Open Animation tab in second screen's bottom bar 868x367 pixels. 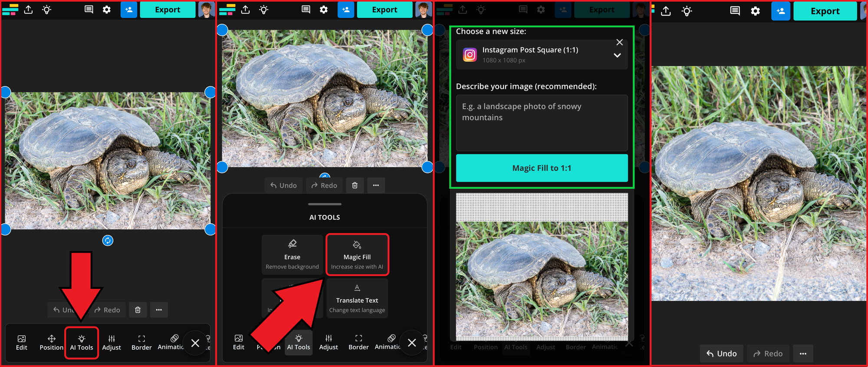388,342
